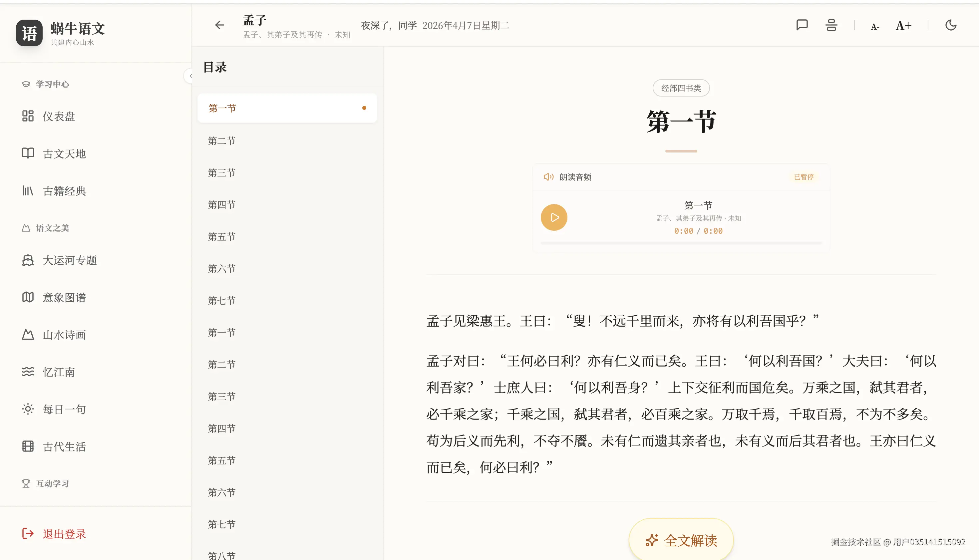Viewport: 979px width, 560px height.
Task: Switch to 第二节 in the chapter list
Action: pos(221,140)
